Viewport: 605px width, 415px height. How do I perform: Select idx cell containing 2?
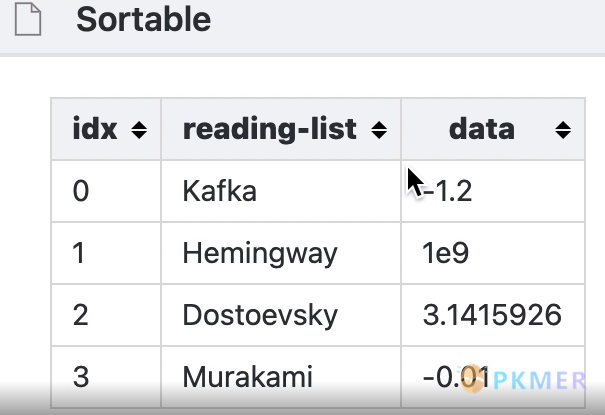[106, 315]
